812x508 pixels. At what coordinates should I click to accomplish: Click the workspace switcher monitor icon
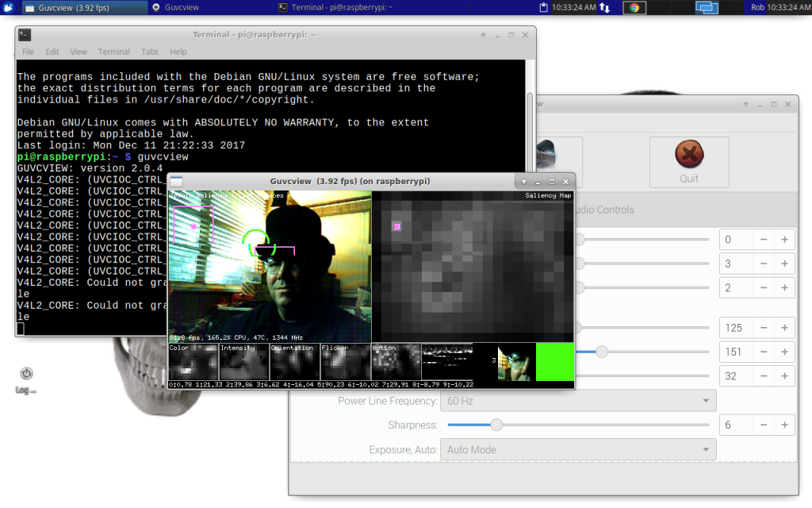click(707, 7)
